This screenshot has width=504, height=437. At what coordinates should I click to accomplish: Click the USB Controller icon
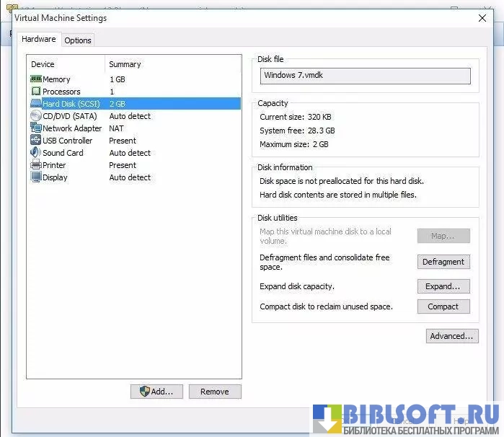pyautogui.click(x=36, y=141)
